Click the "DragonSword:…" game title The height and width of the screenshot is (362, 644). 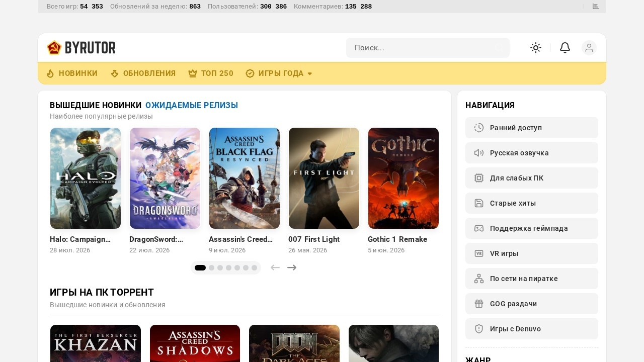(x=156, y=239)
